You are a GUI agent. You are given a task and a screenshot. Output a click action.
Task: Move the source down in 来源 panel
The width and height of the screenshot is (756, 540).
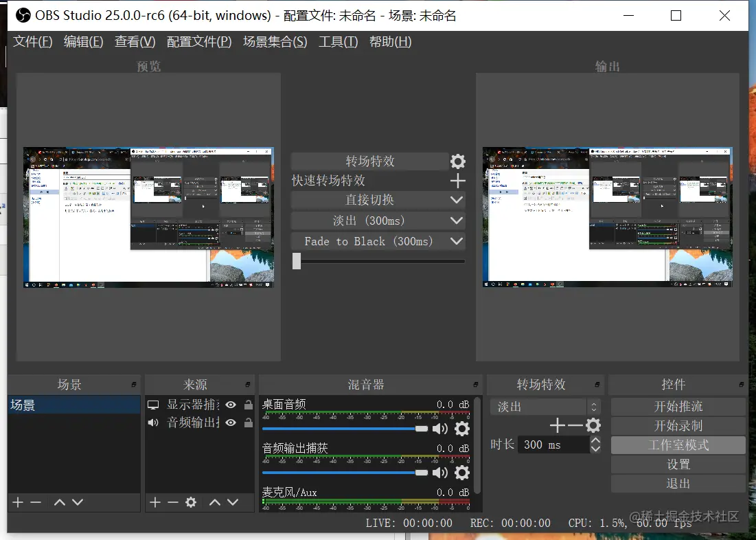point(233,502)
